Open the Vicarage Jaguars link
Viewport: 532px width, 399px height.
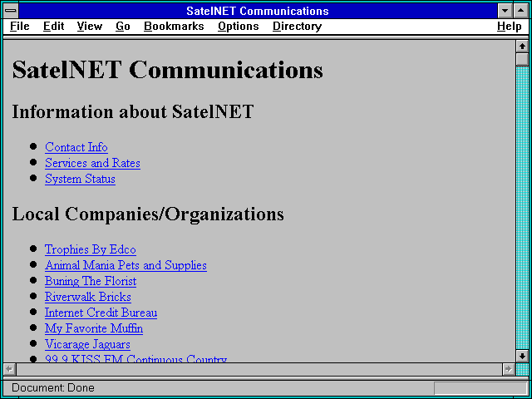coord(87,345)
